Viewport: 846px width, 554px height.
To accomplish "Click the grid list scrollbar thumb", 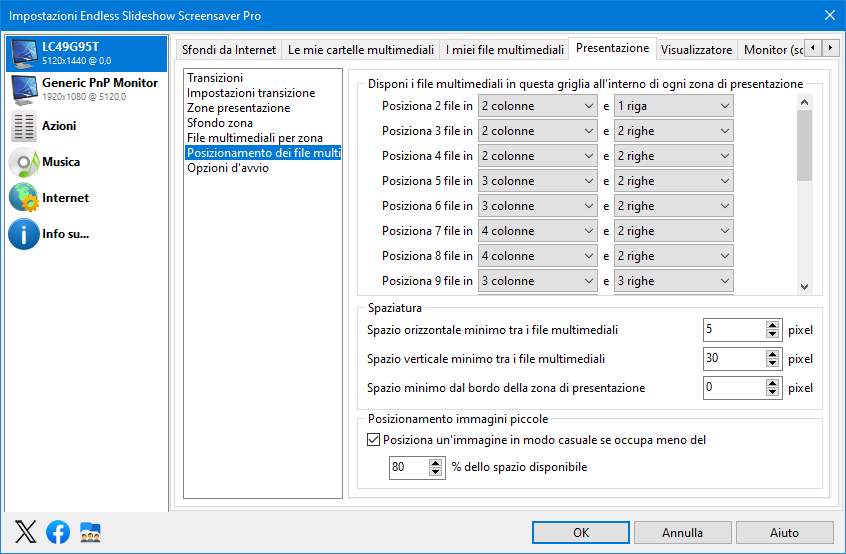I will [x=804, y=146].
